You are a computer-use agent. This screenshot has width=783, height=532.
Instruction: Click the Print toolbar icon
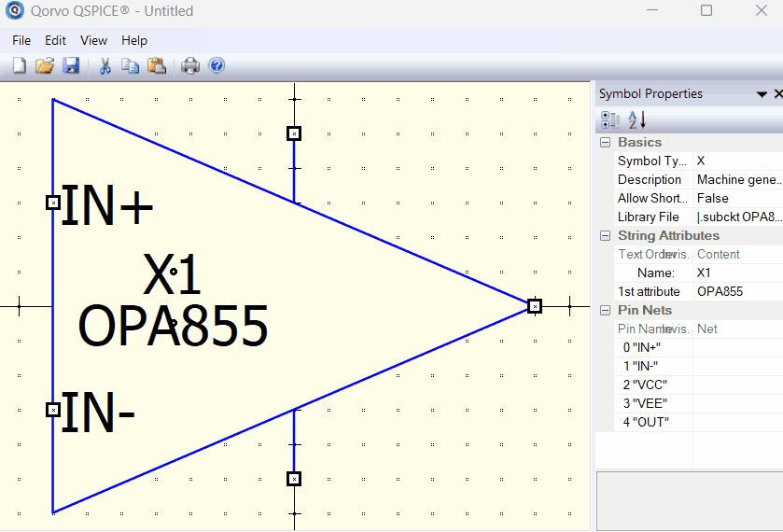click(x=190, y=65)
